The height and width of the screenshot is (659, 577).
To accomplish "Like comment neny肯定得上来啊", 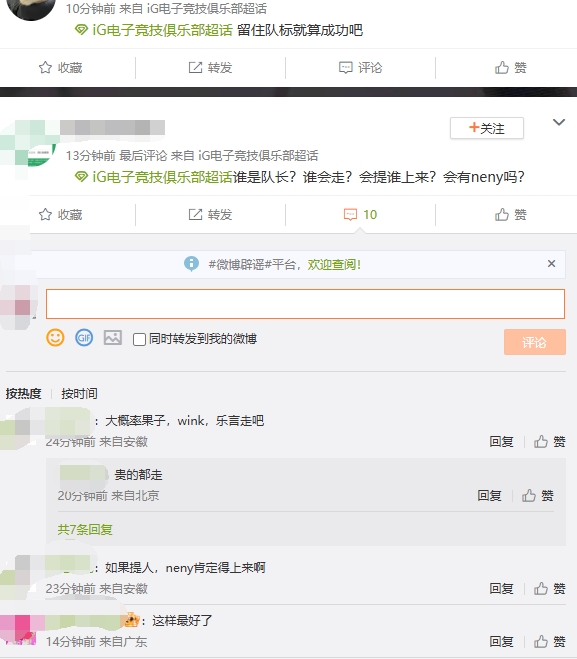I will coord(549,589).
